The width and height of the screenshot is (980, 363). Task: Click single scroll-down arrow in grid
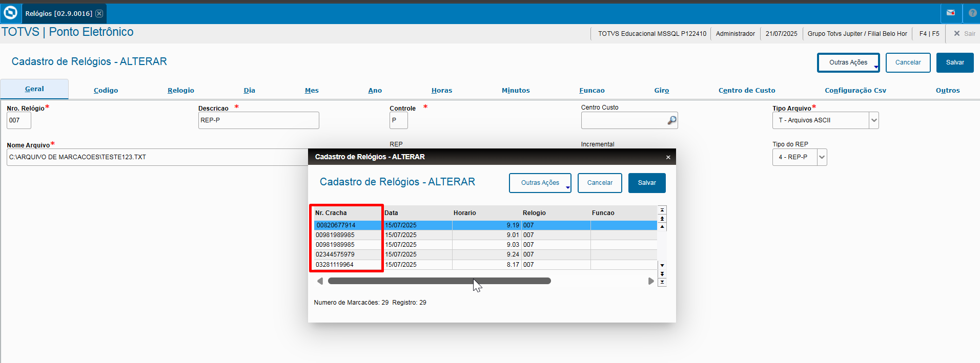pyautogui.click(x=662, y=265)
